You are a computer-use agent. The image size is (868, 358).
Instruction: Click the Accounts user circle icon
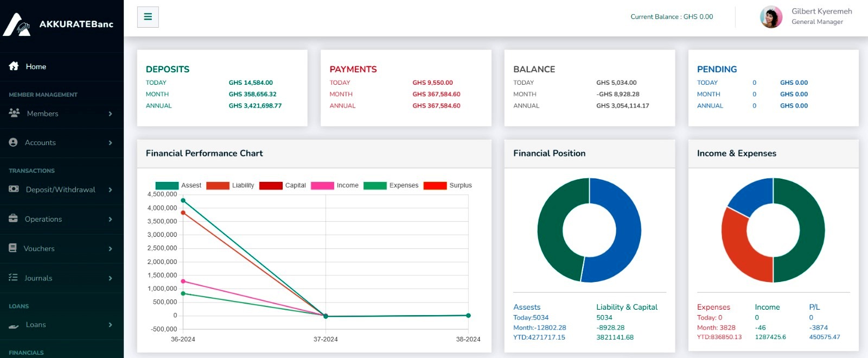point(14,142)
